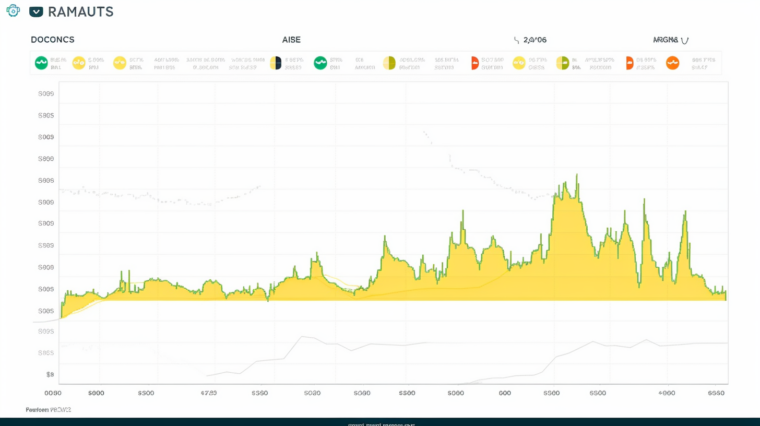Toggle the half-black half-yellow legend icon
This screenshot has width=760, height=426.
click(x=274, y=63)
